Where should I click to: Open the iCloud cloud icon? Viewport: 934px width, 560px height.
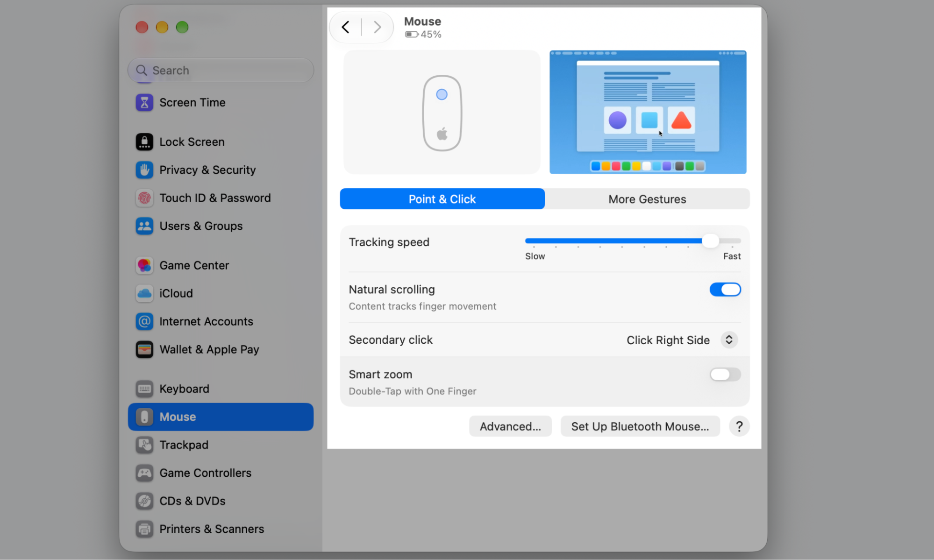coord(144,293)
